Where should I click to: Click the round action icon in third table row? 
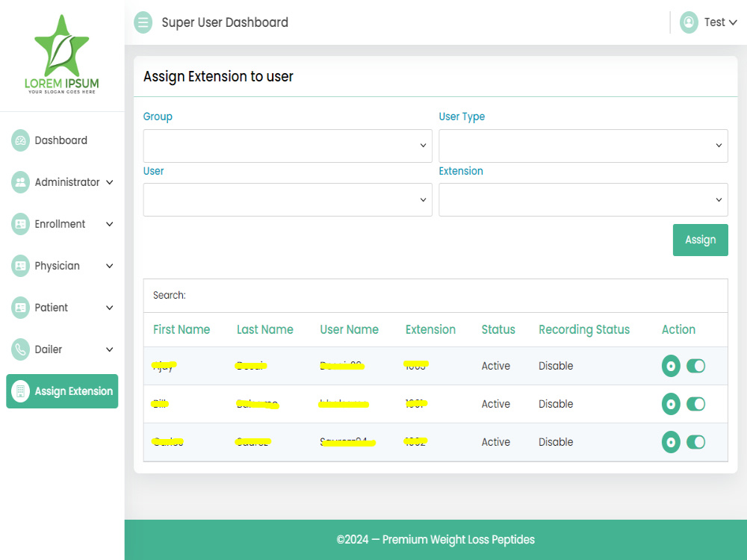(x=671, y=442)
